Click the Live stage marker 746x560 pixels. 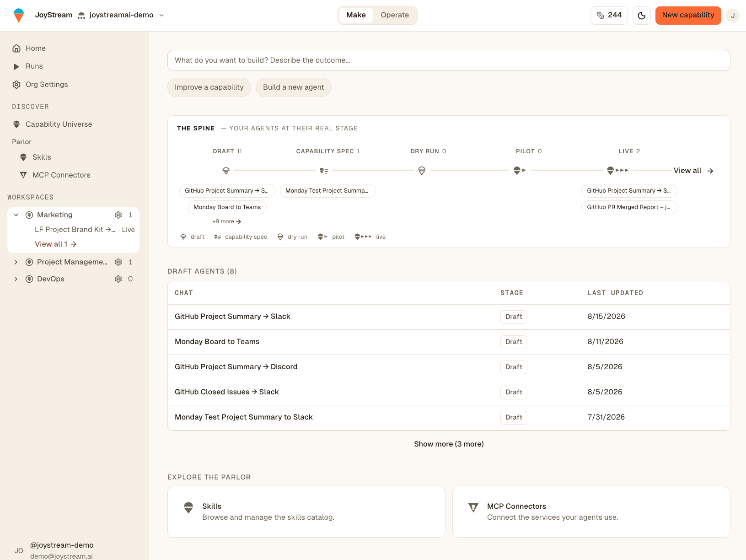pyautogui.click(x=617, y=171)
